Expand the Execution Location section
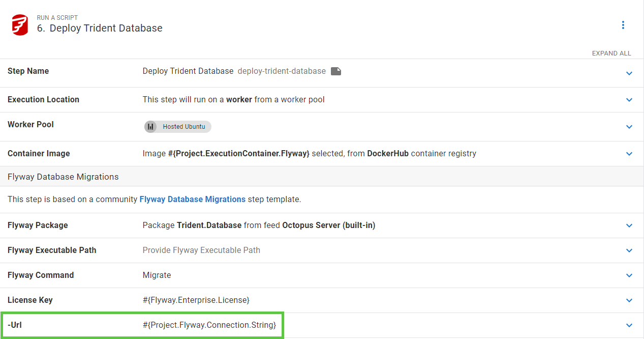Screen dimensions: 644x339 tap(629, 100)
